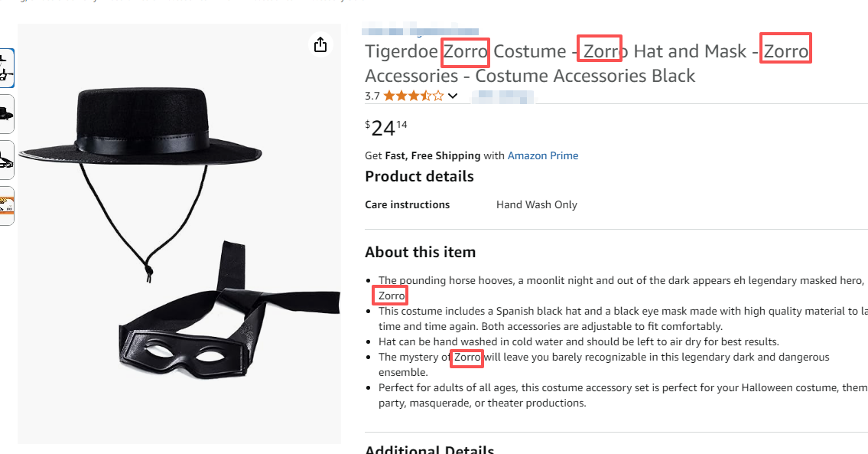Click the Hand Wash Only text
The image size is (868, 454).
tap(536, 204)
